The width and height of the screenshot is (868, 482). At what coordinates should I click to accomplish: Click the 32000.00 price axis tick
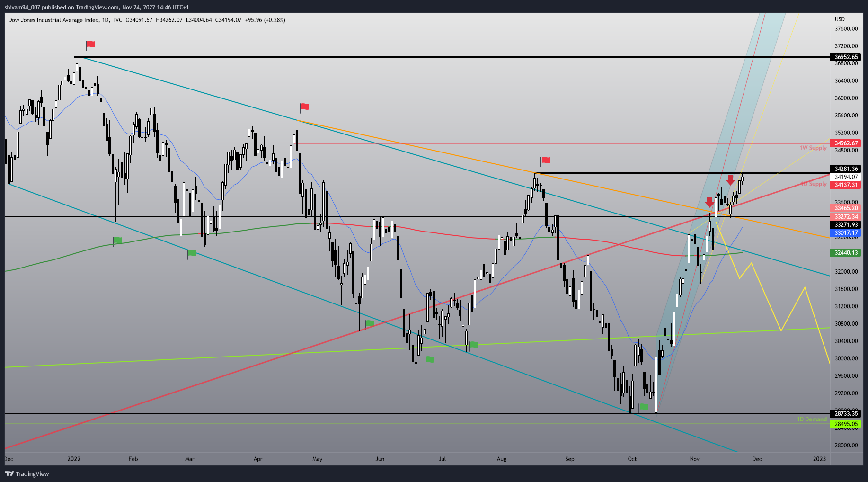[x=846, y=272]
